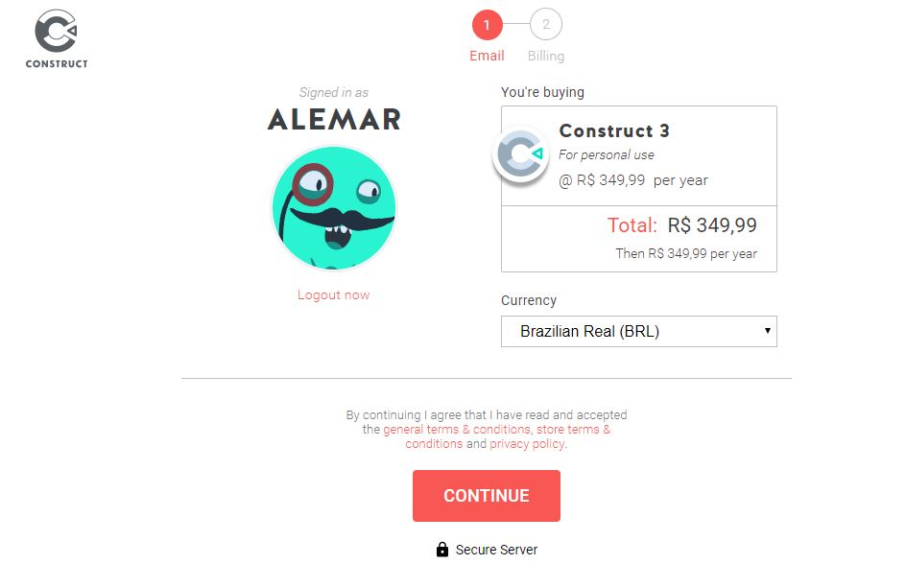Click the Construct logo at top left
The height and width of the screenshot is (588, 906).
56,38
